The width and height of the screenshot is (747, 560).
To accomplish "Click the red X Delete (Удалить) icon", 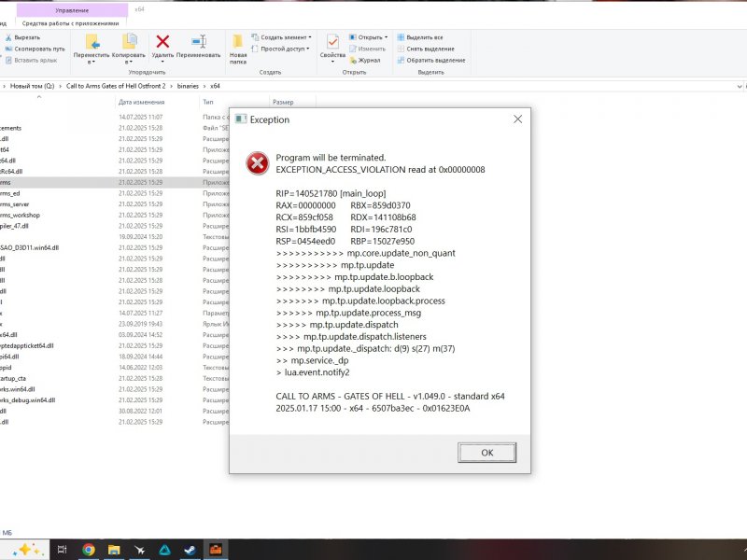I will point(162,41).
